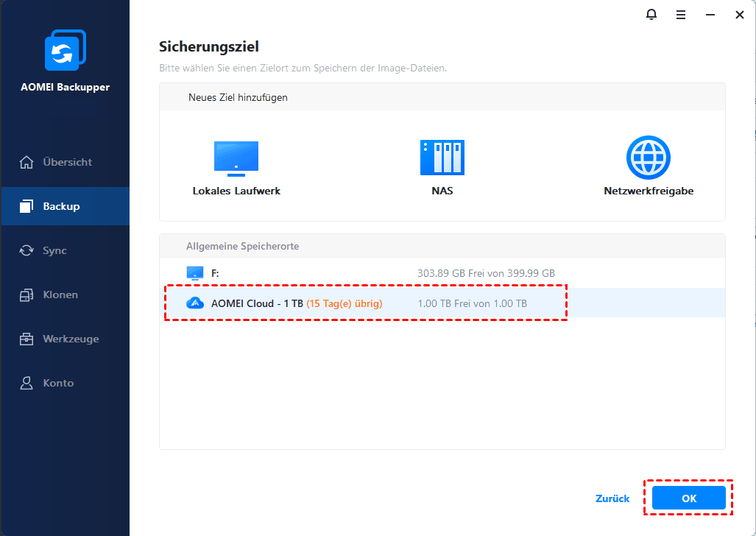Choose NAS label
Screen dimensions: 756x536
click(442, 191)
